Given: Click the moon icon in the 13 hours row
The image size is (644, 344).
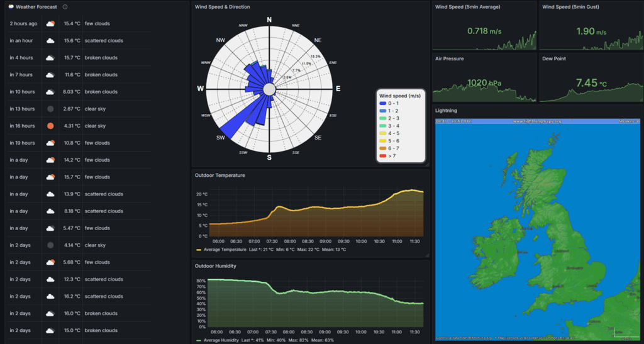Looking at the screenshot, I should click(50, 109).
